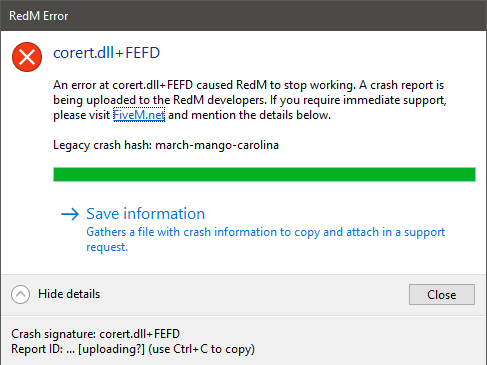Select the Save information command link
This screenshot has width=487, height=365.
[x=252, y=230]
